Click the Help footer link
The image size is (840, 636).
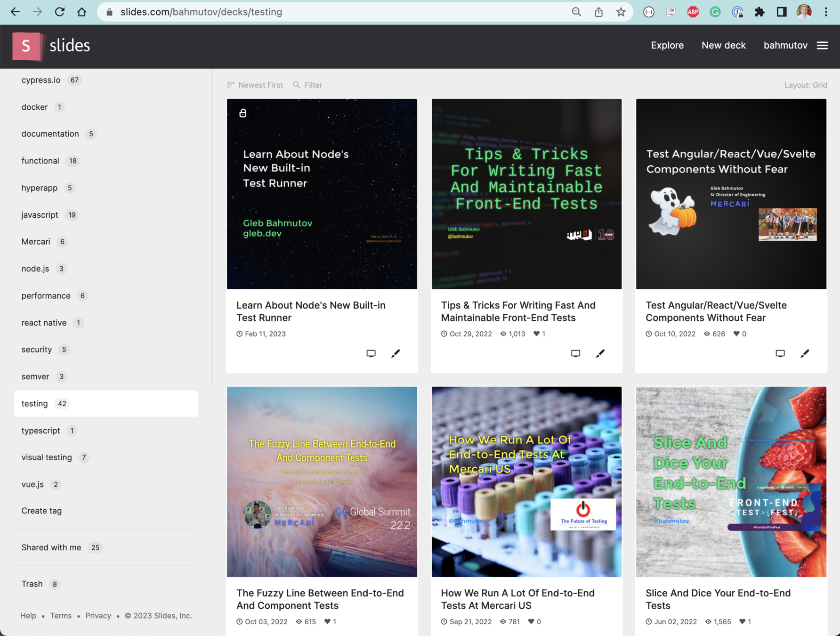(28, 616)
